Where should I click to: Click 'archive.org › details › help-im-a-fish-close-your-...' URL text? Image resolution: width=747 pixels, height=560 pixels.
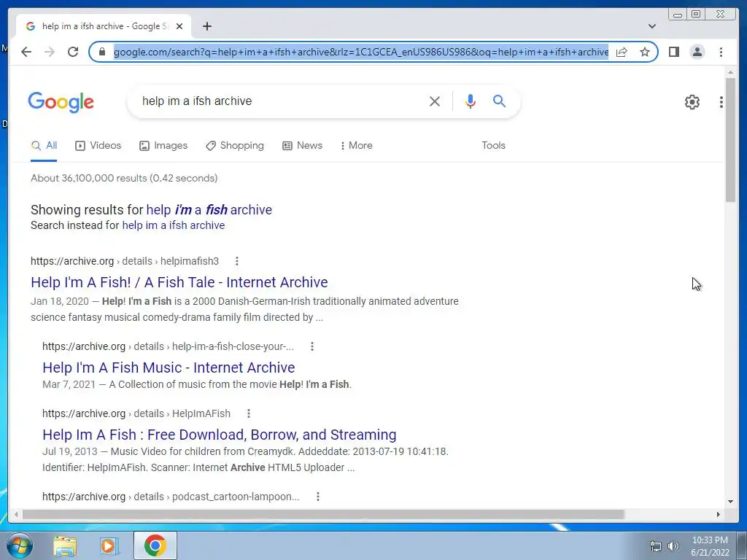169,346
